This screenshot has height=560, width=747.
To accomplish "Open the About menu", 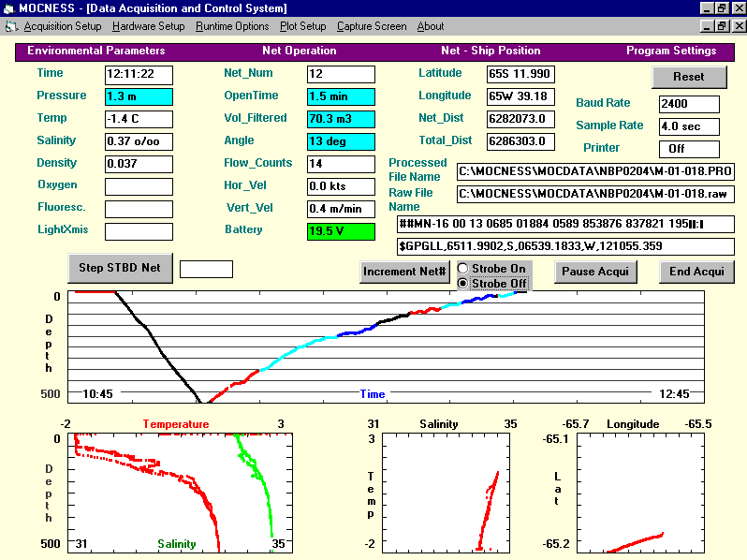I will 431,26.
